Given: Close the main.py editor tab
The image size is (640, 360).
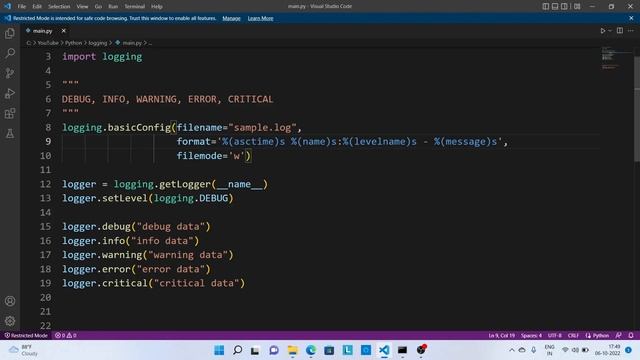Looking at the screenshot, I should click(x=64, y=31).
